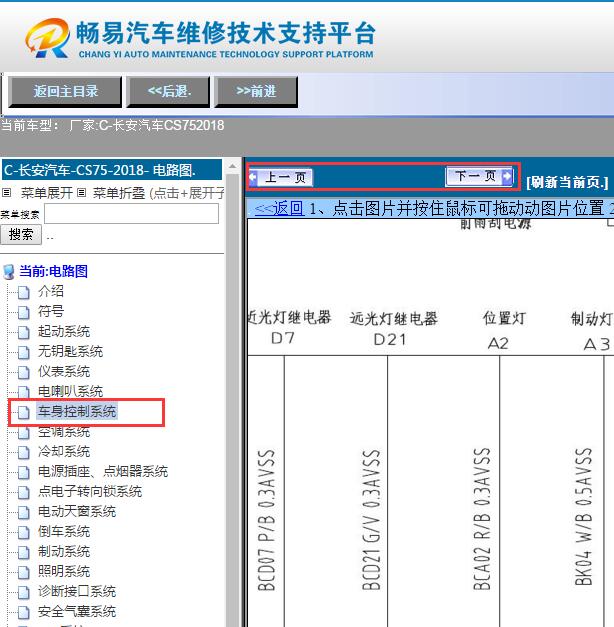Focus the 菜单搜索 input field
This screenshot has width=614, height=627.
(132, 214)
